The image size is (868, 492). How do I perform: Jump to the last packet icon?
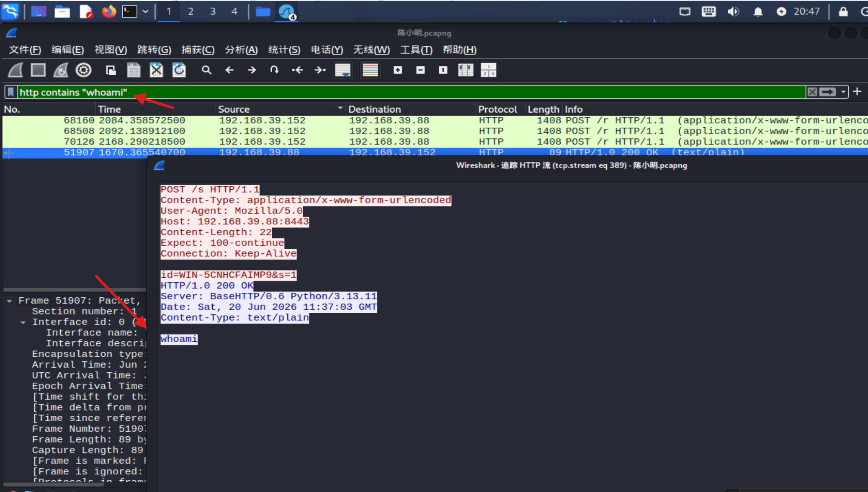point(319,70)
